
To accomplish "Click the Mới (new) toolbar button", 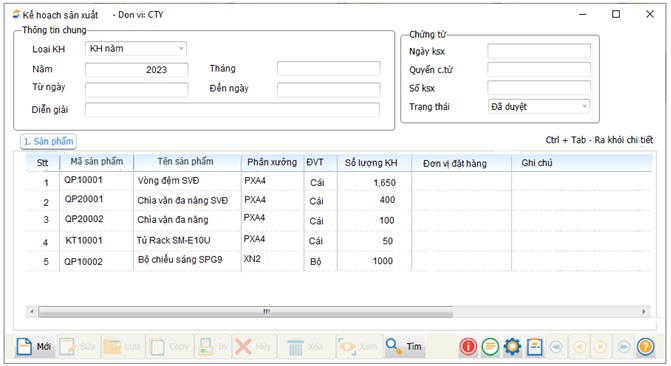I will pos(34,346).
